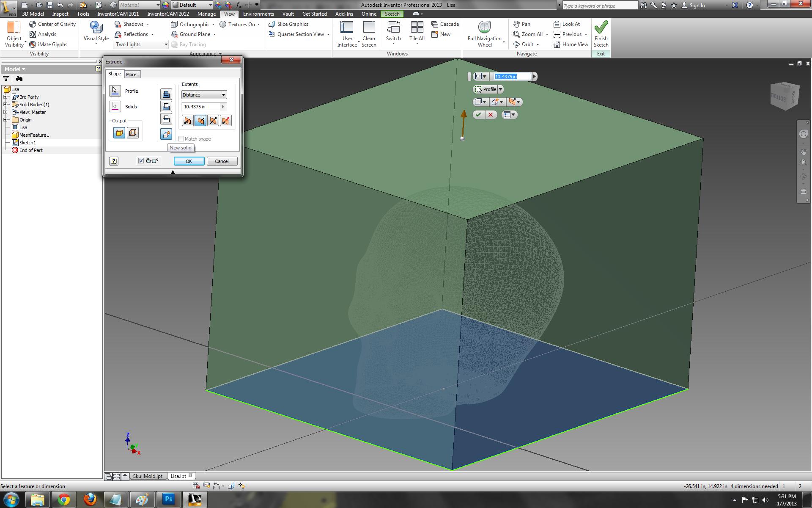
Task: Click the keyword search box
Action: click(600, 6)
